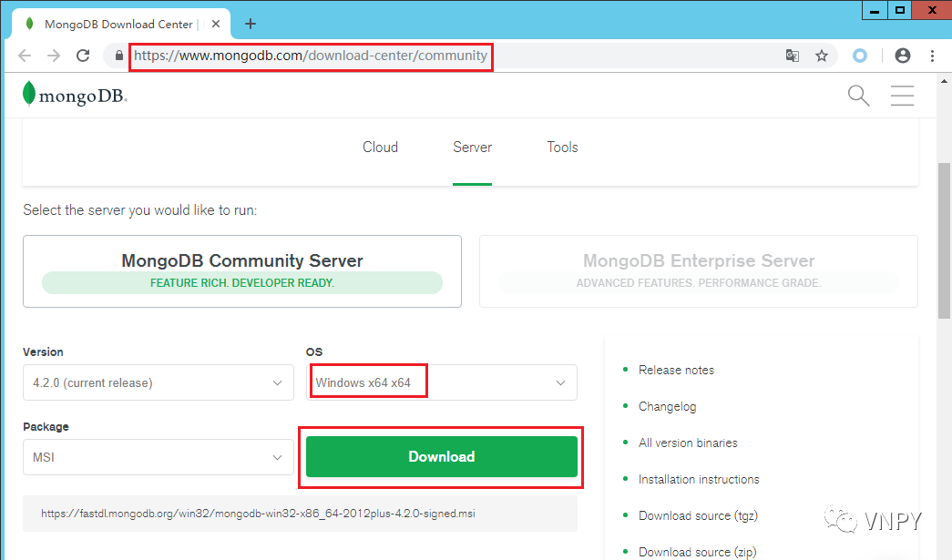Select the MongoDB Community Server card

click(x=242, y=271)
